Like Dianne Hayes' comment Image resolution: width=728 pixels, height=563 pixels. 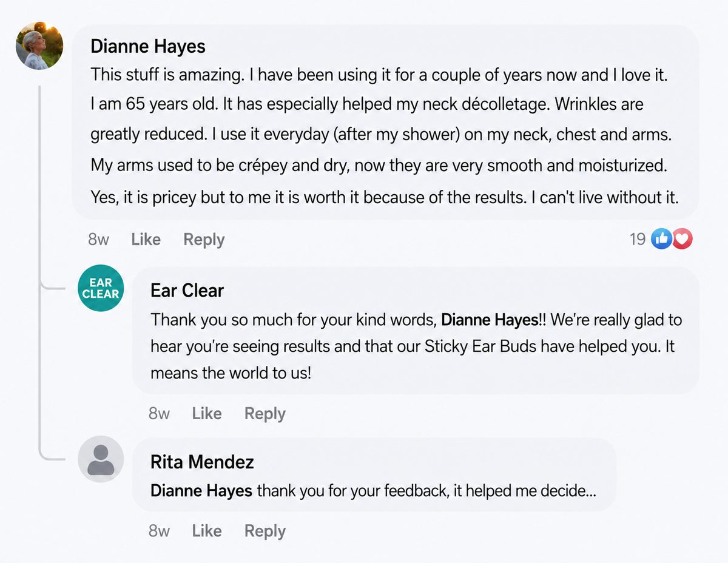pos(146,240)
